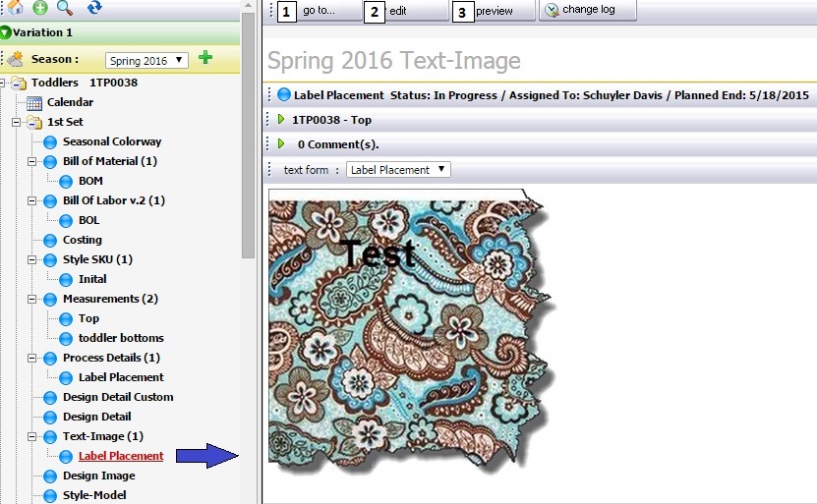This screenshot has height=504, width=817.
Task: Open Calendar from the style tree
Action: 71,102
